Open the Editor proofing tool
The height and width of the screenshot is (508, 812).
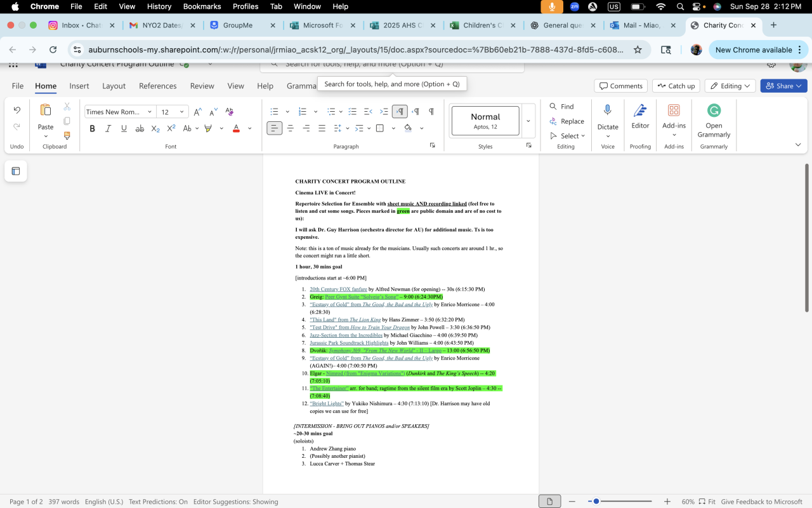640,116
